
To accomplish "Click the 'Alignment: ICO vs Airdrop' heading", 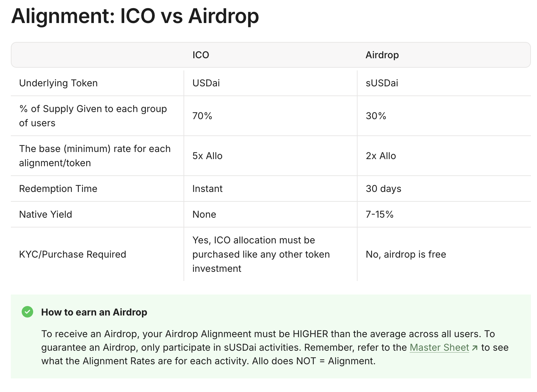I will tap(135, 16).
